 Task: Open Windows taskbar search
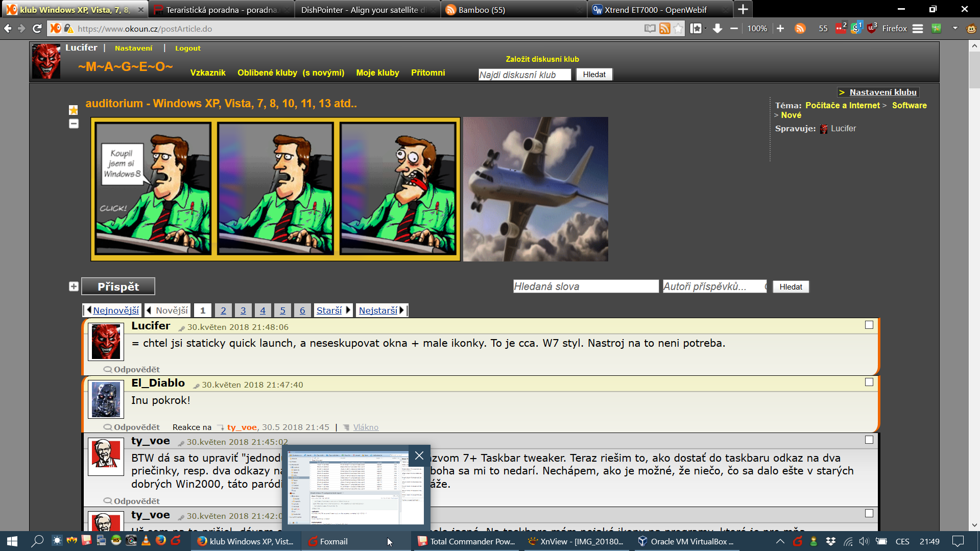(37, 541)
